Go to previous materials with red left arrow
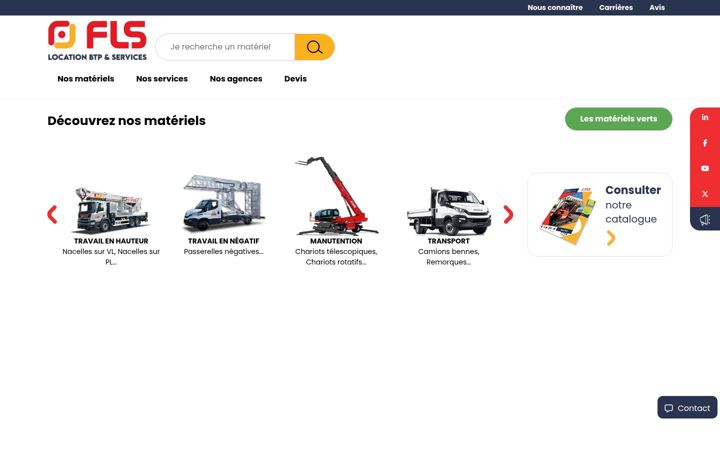 [x=52, y=214]
